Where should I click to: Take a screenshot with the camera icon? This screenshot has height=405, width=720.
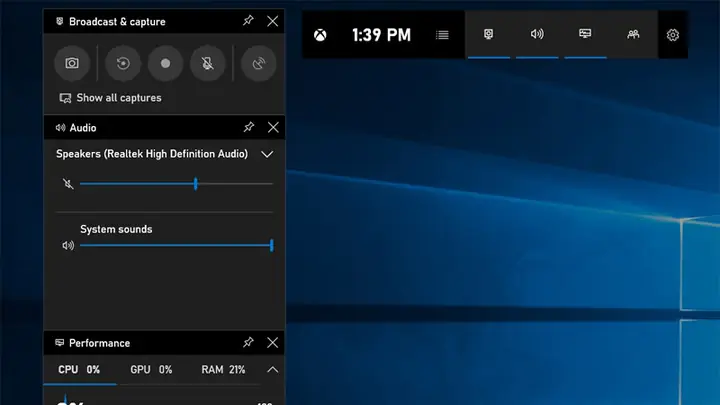click(x=72, y=63)
